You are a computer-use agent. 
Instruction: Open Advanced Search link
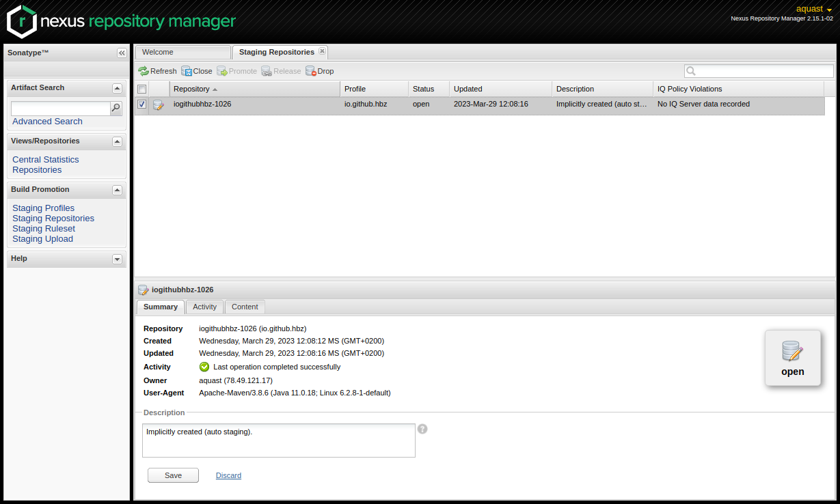click(47, 122)
